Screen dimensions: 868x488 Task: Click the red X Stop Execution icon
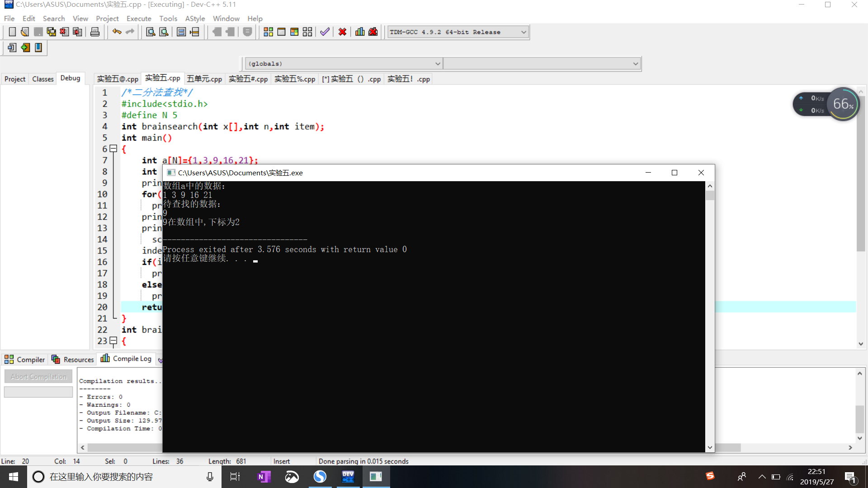coord(342,32)
